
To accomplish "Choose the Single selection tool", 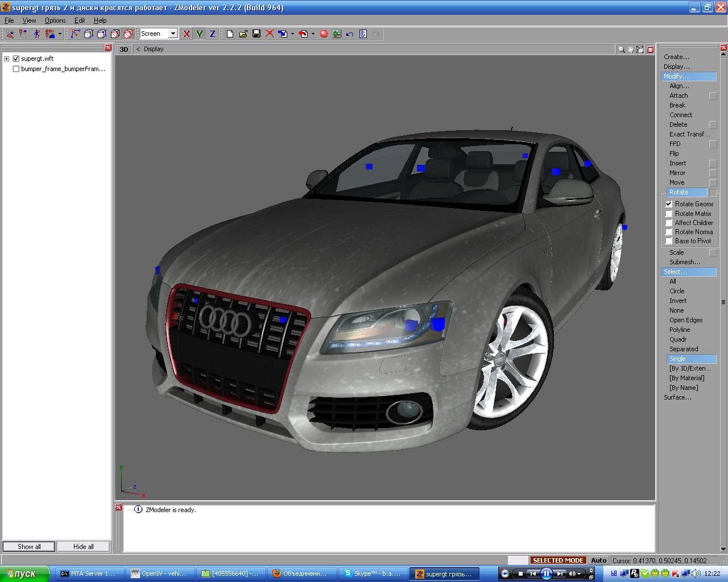I will 691,359.
